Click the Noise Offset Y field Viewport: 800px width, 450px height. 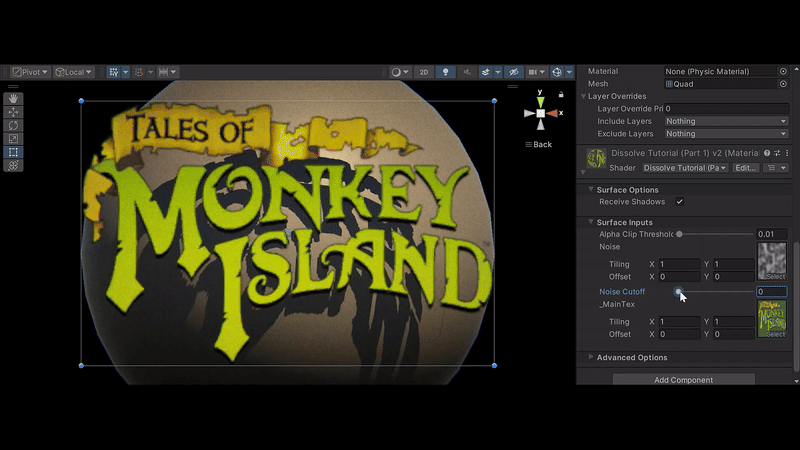click(733, 277)
